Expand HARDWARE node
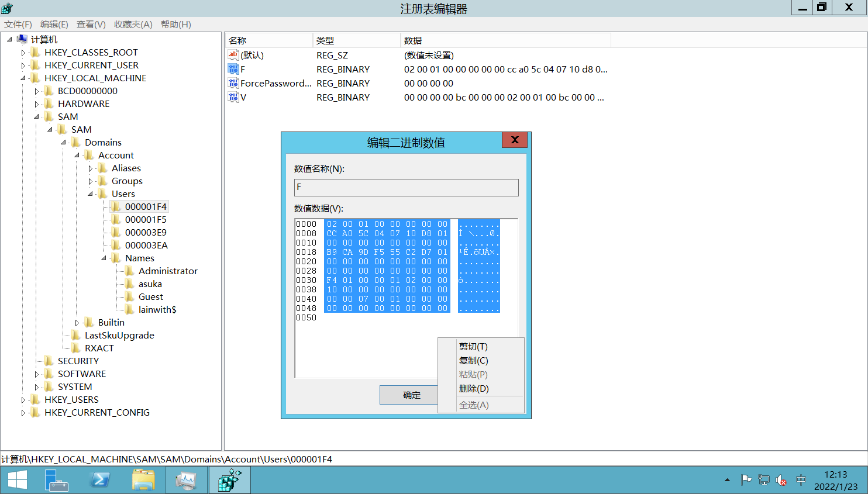Image resolution: width=868 pixels, height=494 pixels. coord(37,104)
